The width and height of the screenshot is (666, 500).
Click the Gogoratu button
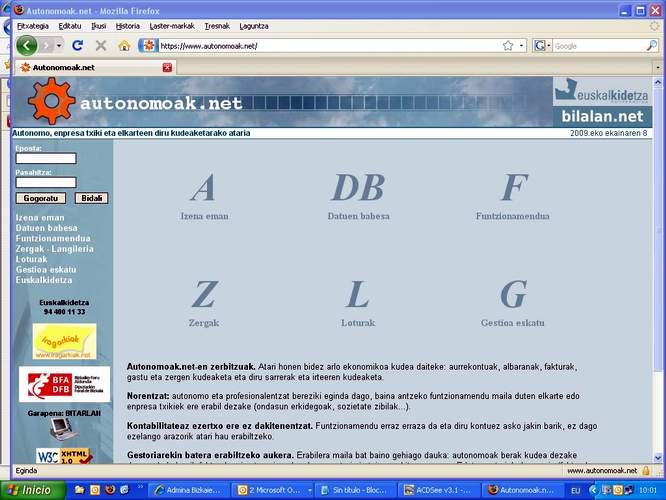tap(41, 198)
